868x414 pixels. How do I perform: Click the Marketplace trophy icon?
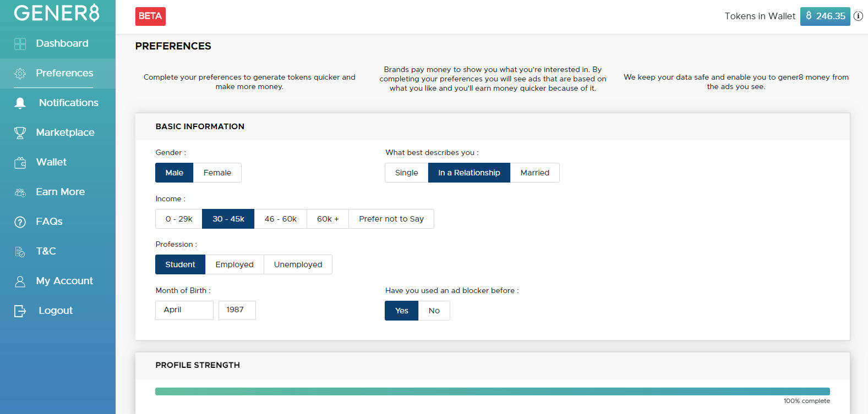[x=20, y=133]
